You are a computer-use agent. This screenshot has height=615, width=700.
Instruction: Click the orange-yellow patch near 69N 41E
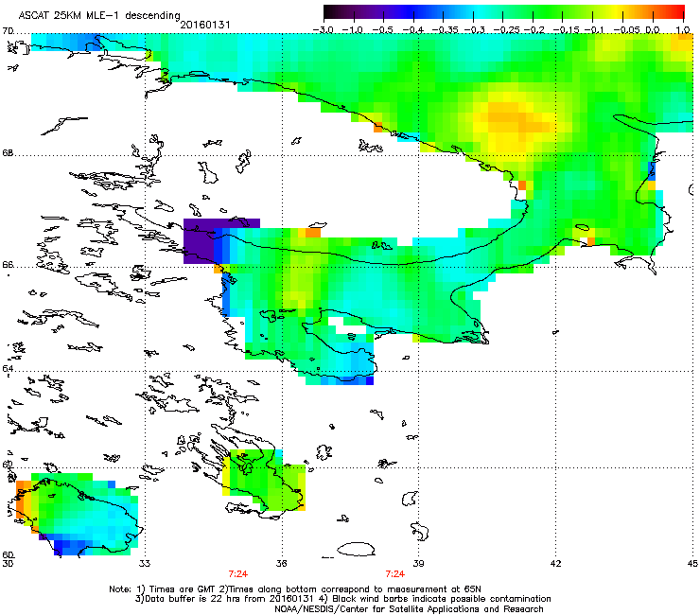(x=514, y=118)
